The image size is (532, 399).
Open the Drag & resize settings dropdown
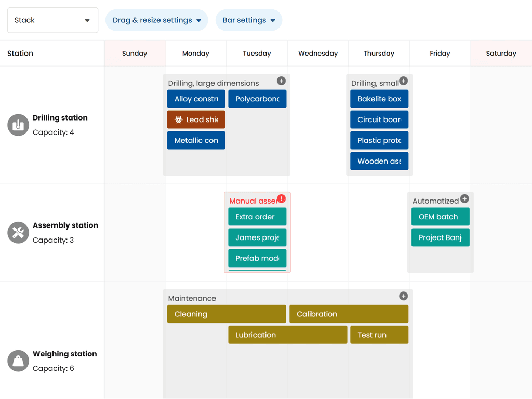point(156,20)
